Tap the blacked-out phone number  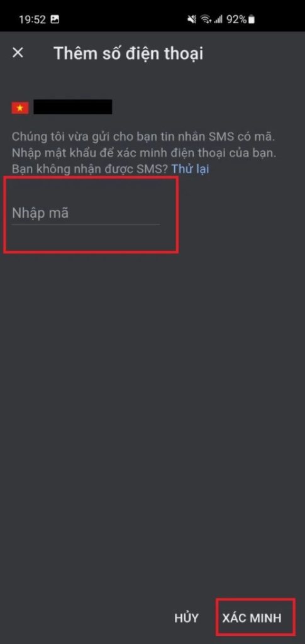click(73, 107)
